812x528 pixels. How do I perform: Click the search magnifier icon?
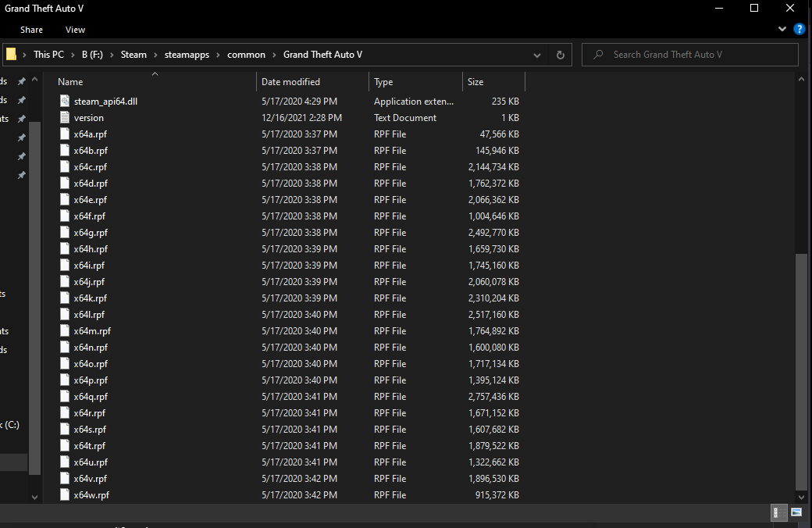[598, 55]
